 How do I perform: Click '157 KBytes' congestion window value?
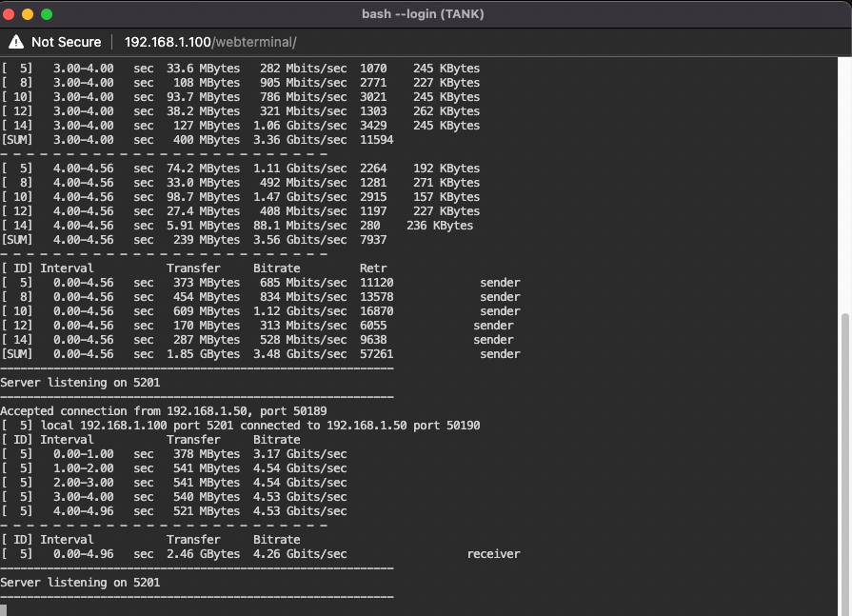coord(446,197)
